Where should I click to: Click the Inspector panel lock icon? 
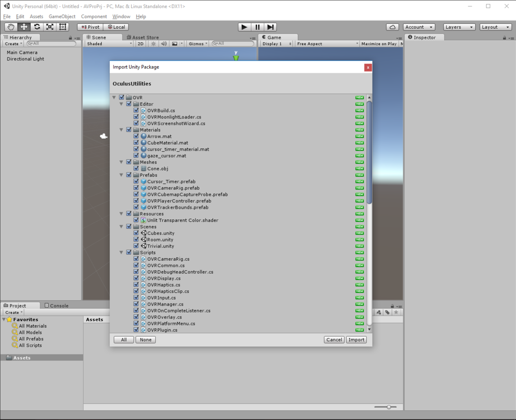504,38
